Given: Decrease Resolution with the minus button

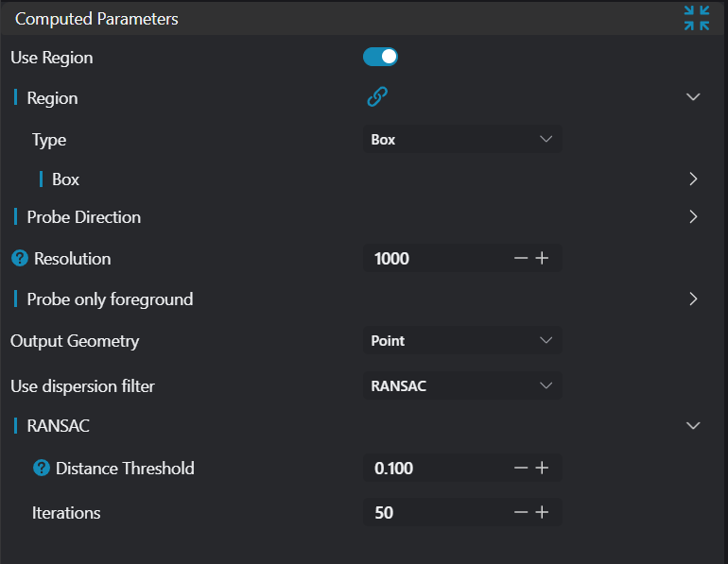Looking at the screenshot, I should click(521, 258).
